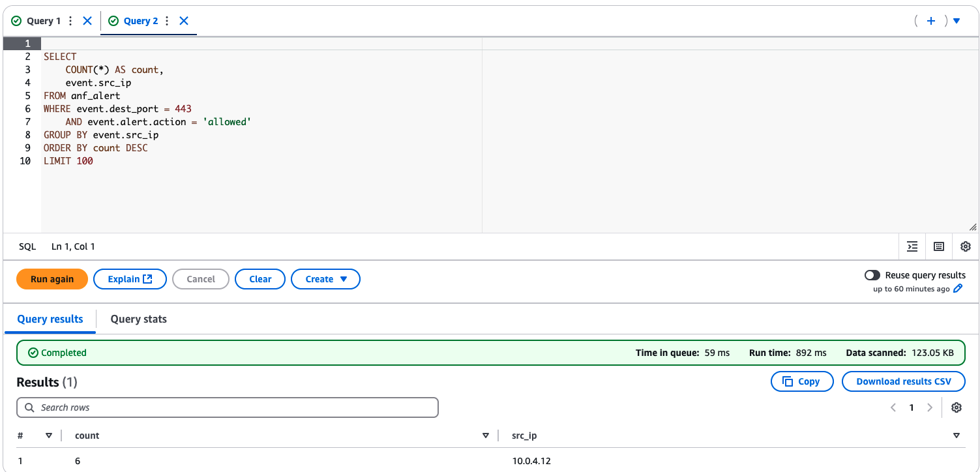Format the query using the indent icon
This screenshot has width=980, height=472.
pyautogui.click(x=912, y=246)
